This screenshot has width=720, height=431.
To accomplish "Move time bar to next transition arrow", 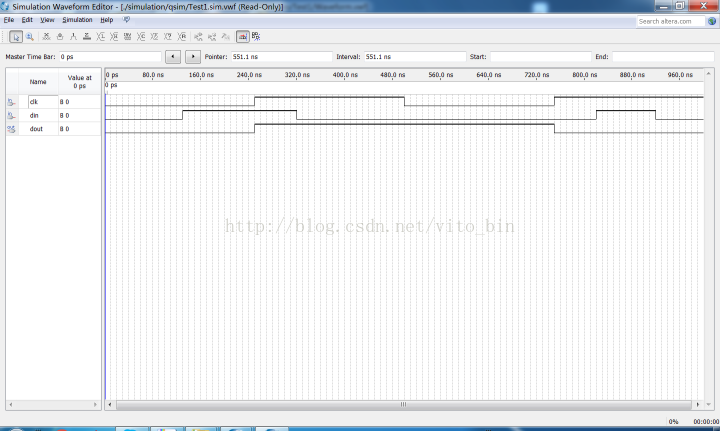I will pos(193,56).
